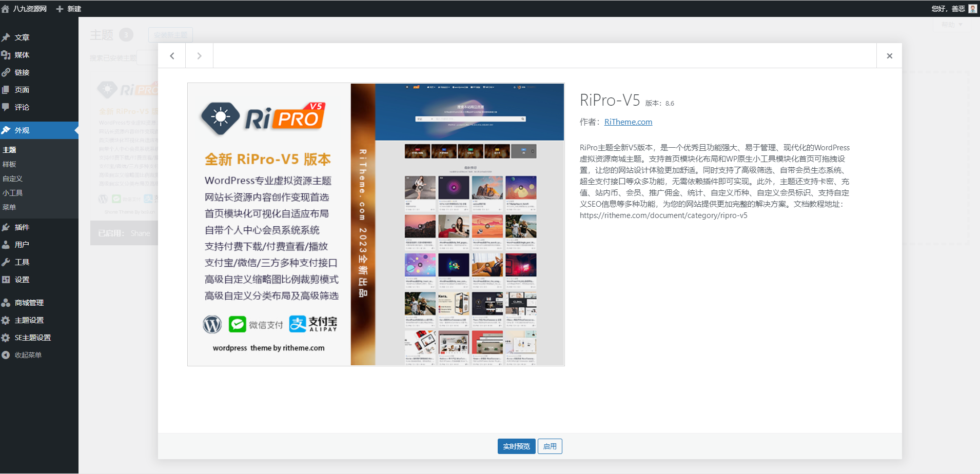Open the 链接 menu
980x474 pixels.
pos(22,72)
